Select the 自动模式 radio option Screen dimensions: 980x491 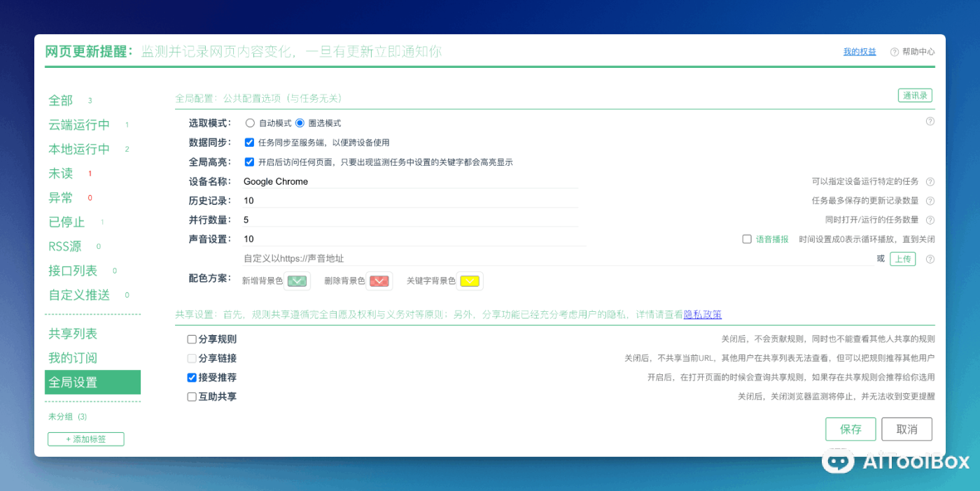click(x=250, y=122)
